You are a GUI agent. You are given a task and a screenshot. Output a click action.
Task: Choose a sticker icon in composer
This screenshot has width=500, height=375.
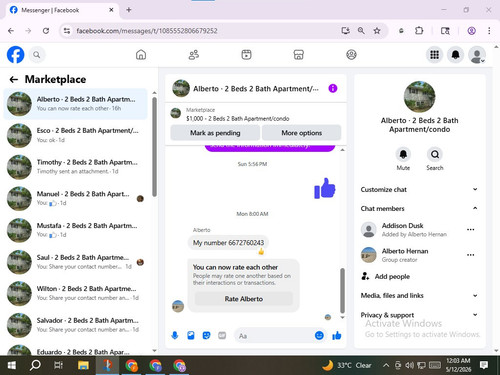[206, 335]
